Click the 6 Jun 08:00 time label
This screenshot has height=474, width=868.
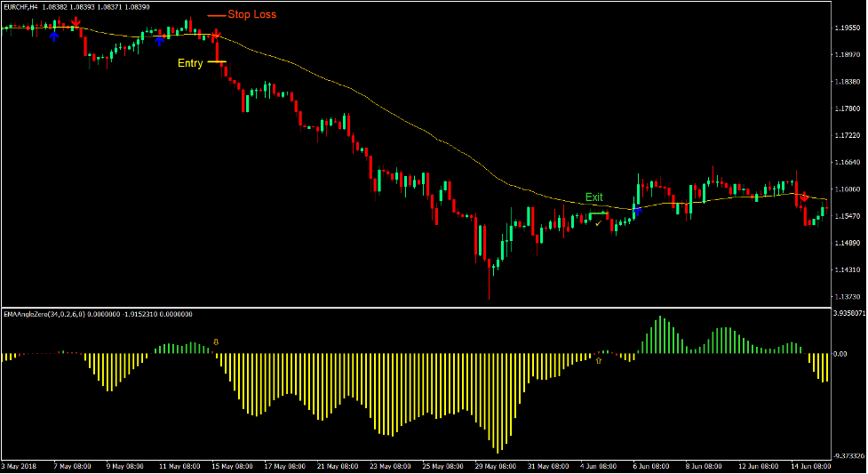click(651, 466)
